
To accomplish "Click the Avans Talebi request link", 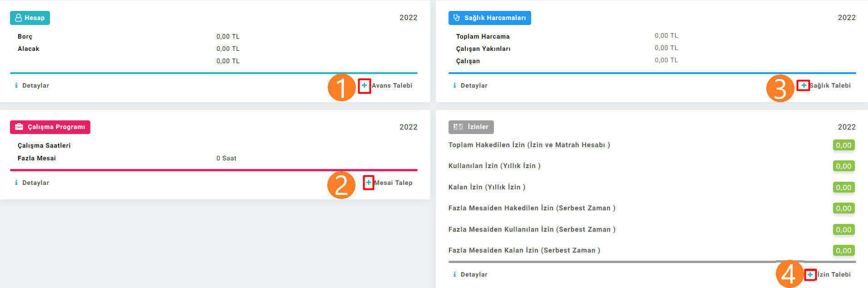I will pos(392,85).
